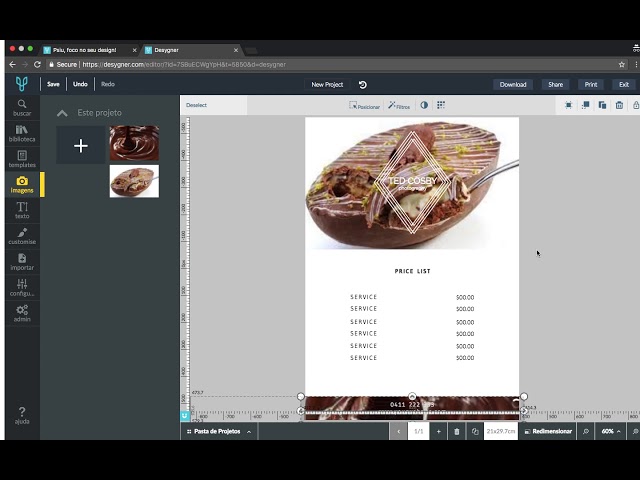Click the duplicate page icon in bottom bar

coord(475,431)
